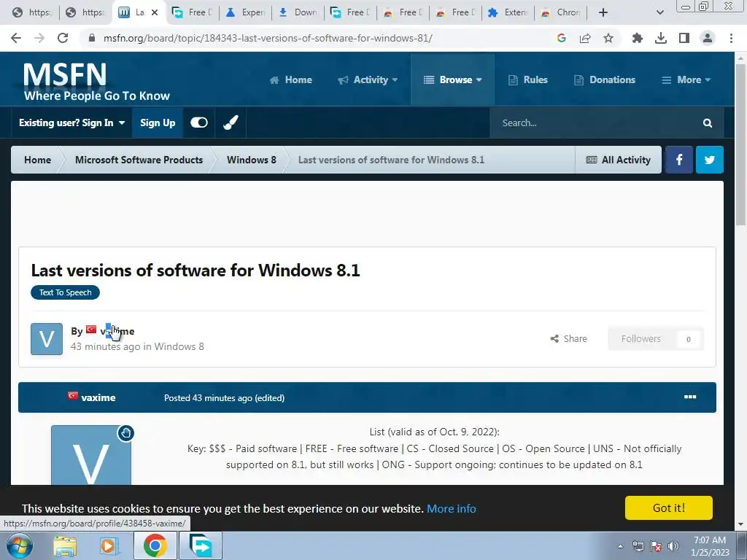Open Chrome three-dot menu
Viewport: 747px width, 560px height.
click(731, 38)
